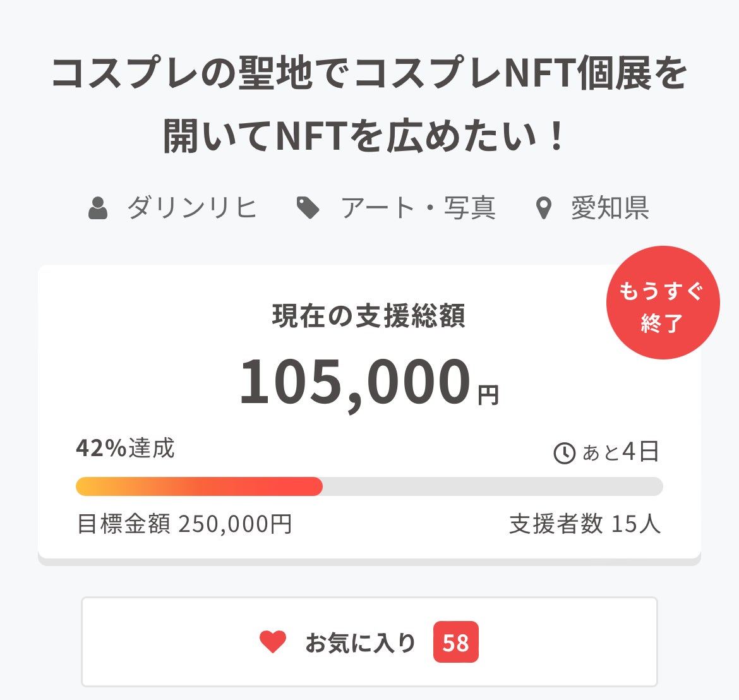Click the 目標金額 250,000円 goal text
Viewport: 739px width, 700px height.
[x=184, y=524]
